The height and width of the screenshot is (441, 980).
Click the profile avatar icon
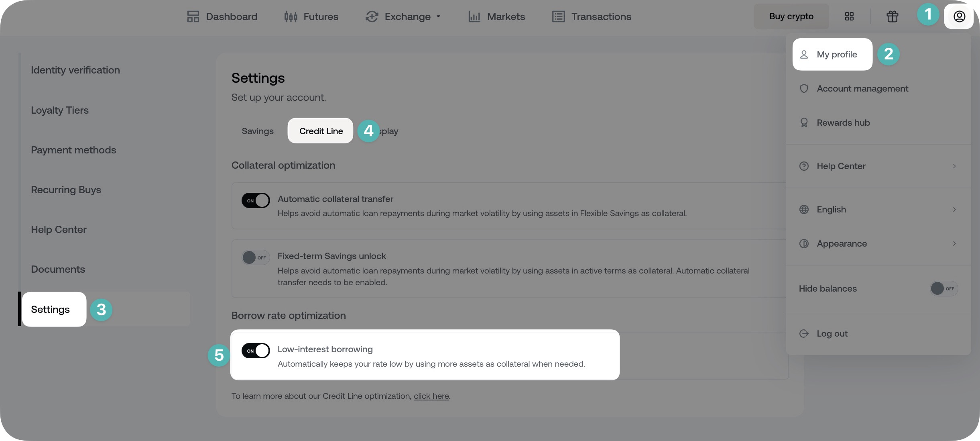[959, 16]
